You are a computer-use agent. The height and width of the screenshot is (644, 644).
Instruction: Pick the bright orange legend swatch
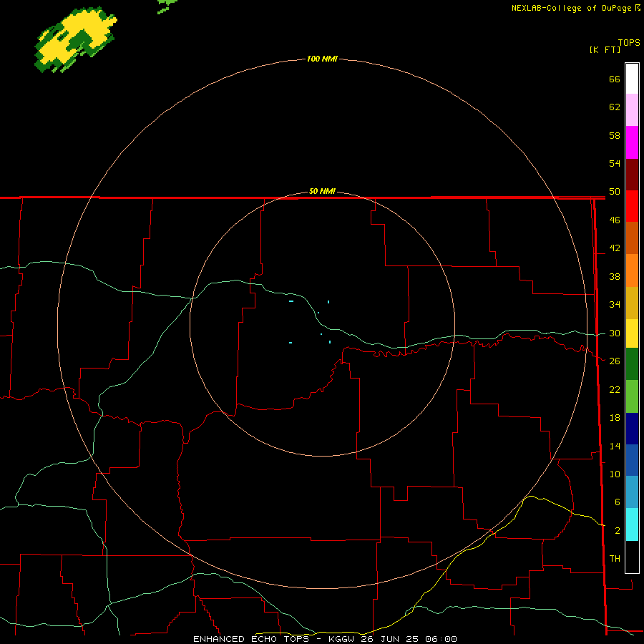pos(632,270)
